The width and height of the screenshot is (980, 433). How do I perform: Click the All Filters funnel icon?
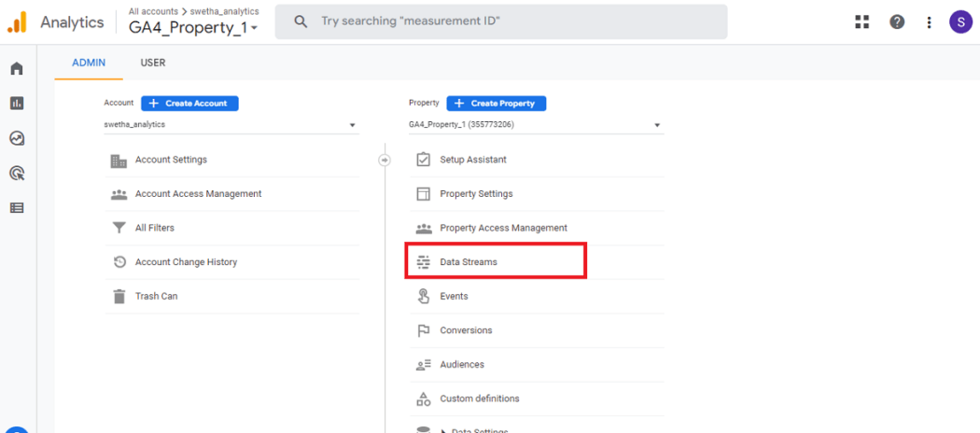click(119, 228)
